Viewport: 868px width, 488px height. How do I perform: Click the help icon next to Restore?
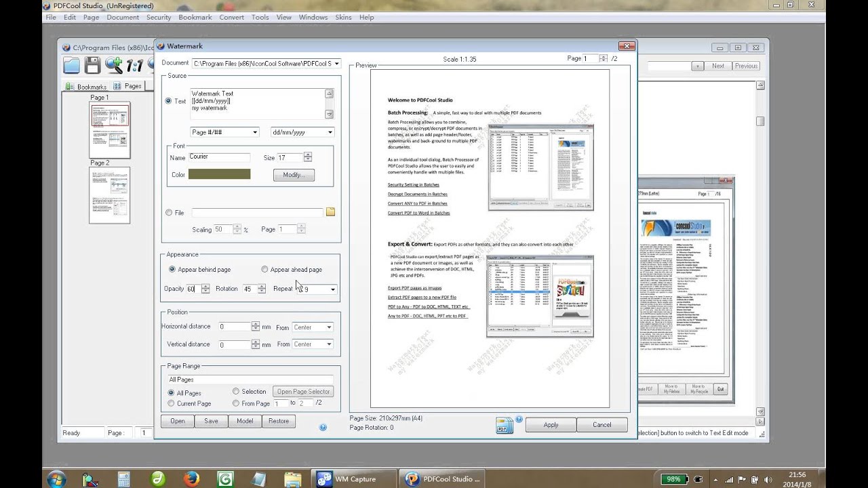tap(323, 428)
